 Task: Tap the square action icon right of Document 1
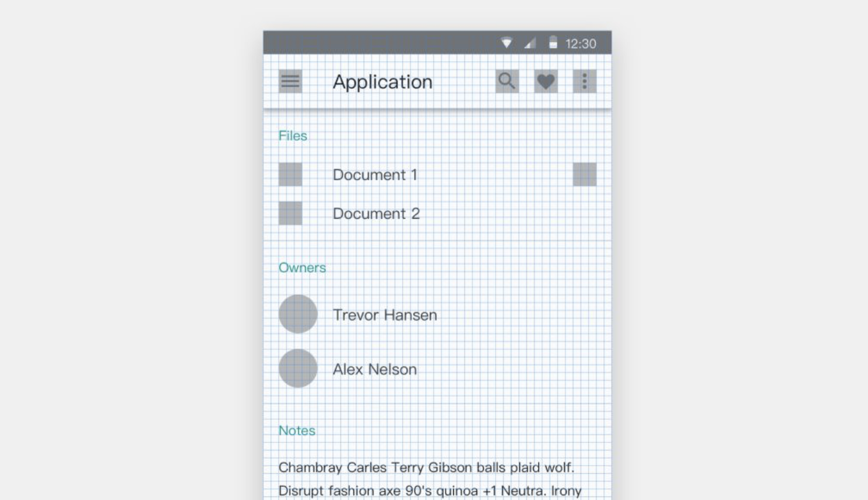coord(584,174)
